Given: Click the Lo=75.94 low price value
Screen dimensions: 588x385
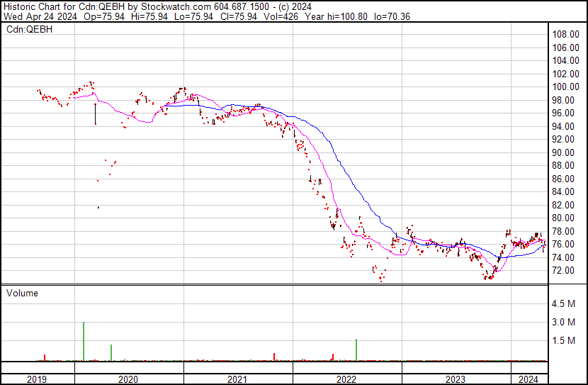Looking at the screenshot, I should (x=194, y=16).
